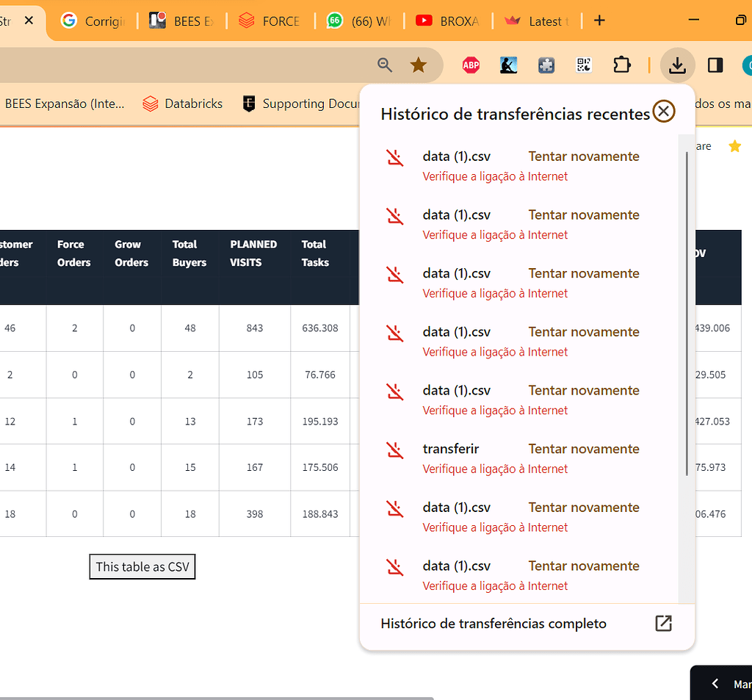Click the bookmark star icon
The height and width of the screenshot is (700, 752).
(419, 65)
